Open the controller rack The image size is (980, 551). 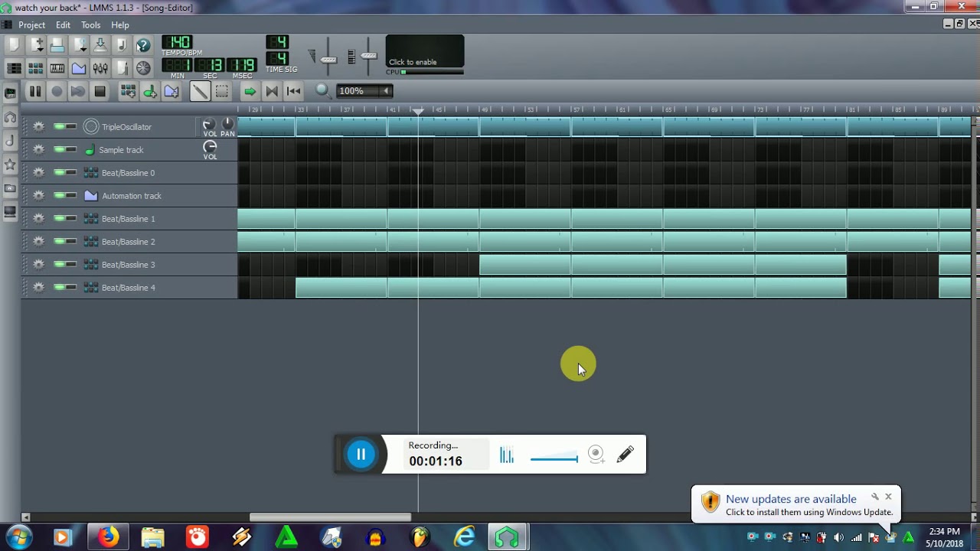pyautogui.click(x=142, y=68)
